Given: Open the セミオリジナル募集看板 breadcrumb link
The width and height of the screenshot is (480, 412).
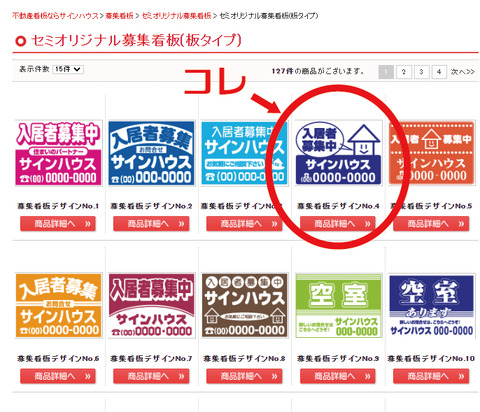Looking at the screenshot, I should [176, 16].
